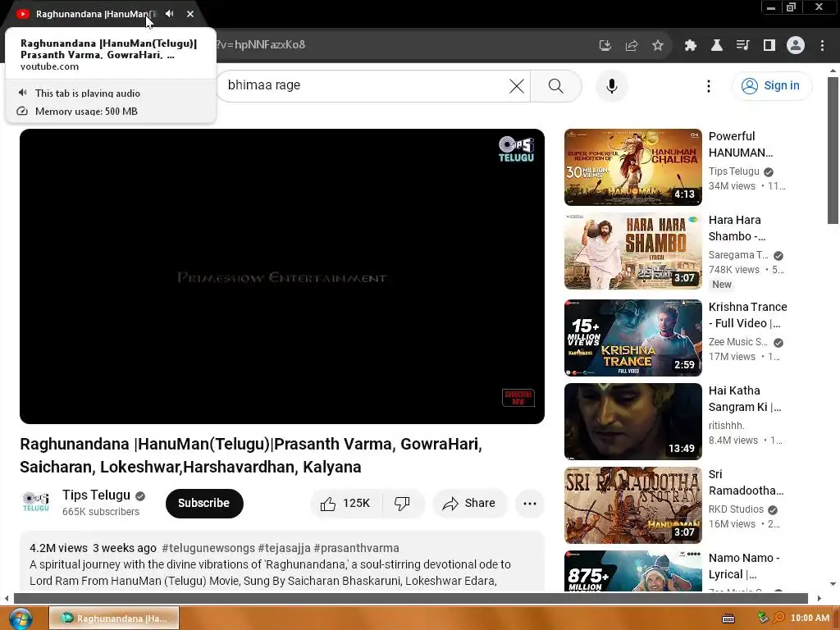Image resolution: width=840 pixels, height=630 pixels.
Task: Click the vertical page scrollbar thumb
Action: pos(833,151)
